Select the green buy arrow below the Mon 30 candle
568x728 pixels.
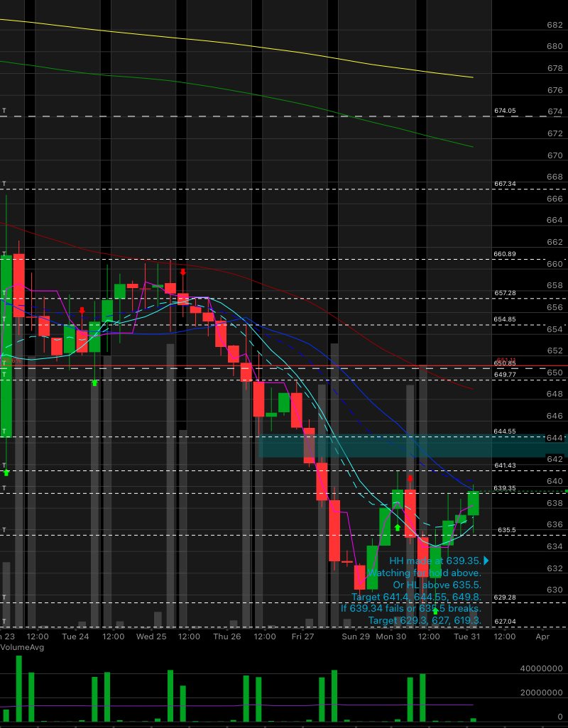click(397, 527)
